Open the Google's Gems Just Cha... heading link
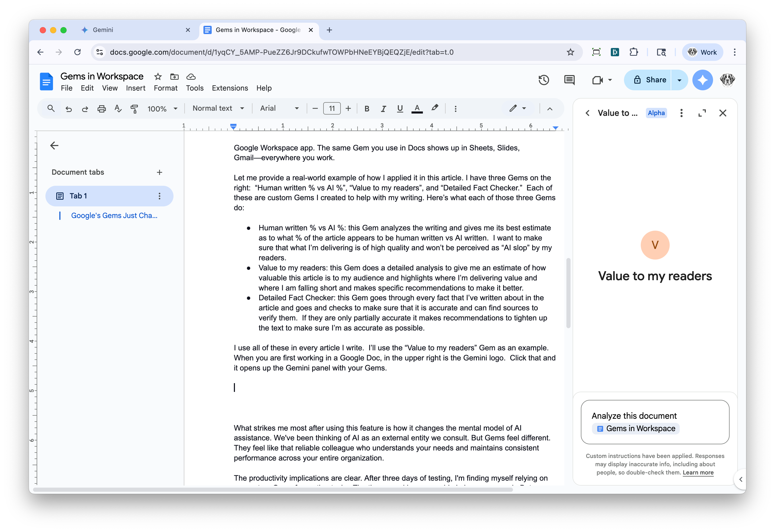This screenshot has height=532, width=775. (114, 216)
